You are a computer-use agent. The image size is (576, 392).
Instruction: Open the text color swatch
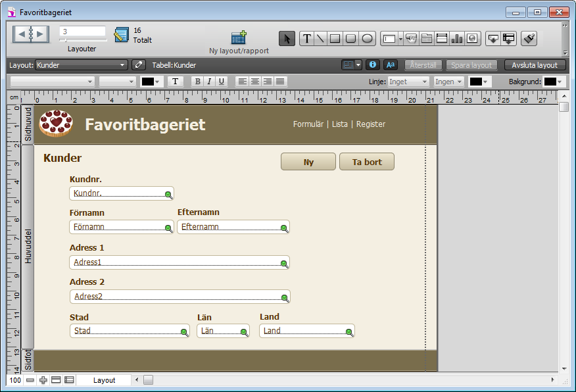coord(151,82)
